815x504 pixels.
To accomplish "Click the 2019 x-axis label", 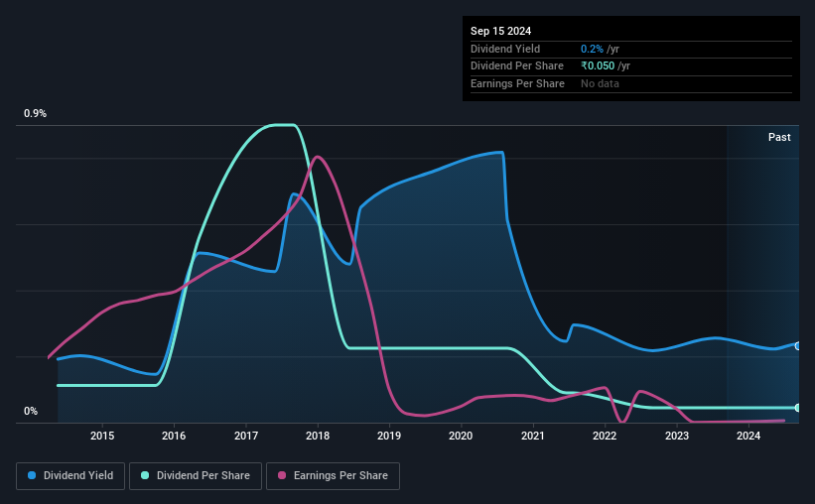I will tap(389, 436).
